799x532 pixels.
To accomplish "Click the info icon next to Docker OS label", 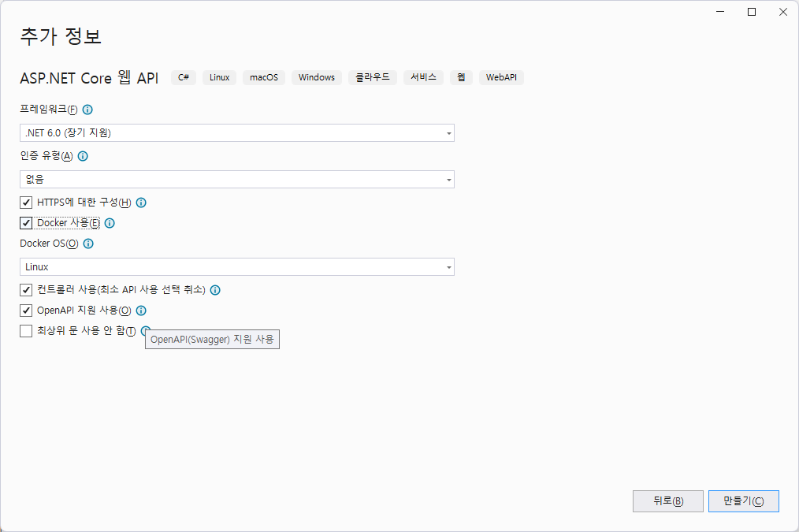I will [88, 244].
